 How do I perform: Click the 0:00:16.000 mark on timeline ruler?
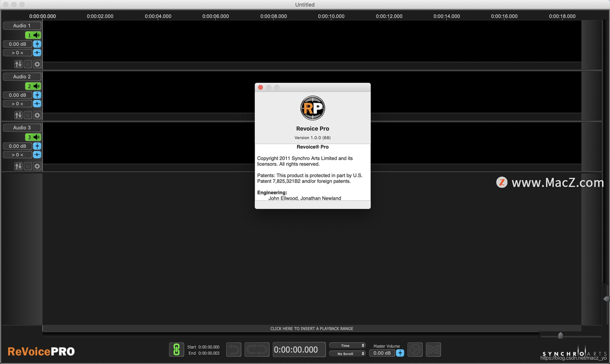pos(504,16)
